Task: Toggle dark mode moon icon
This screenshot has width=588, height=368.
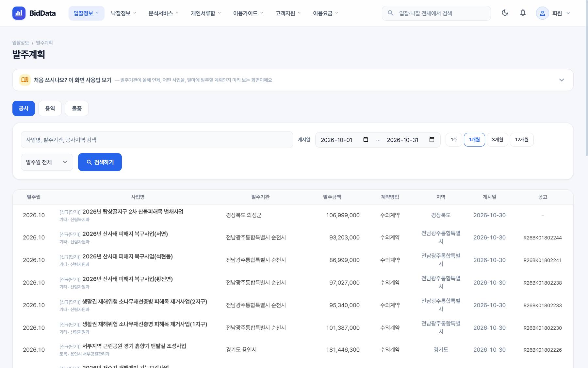Action: tap(505, 13)
